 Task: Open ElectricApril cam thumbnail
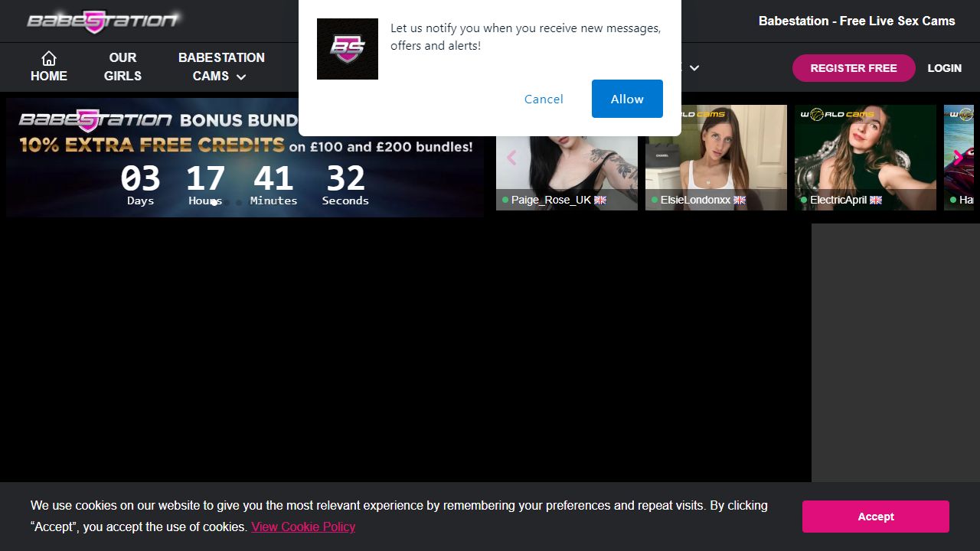(865, 158)
